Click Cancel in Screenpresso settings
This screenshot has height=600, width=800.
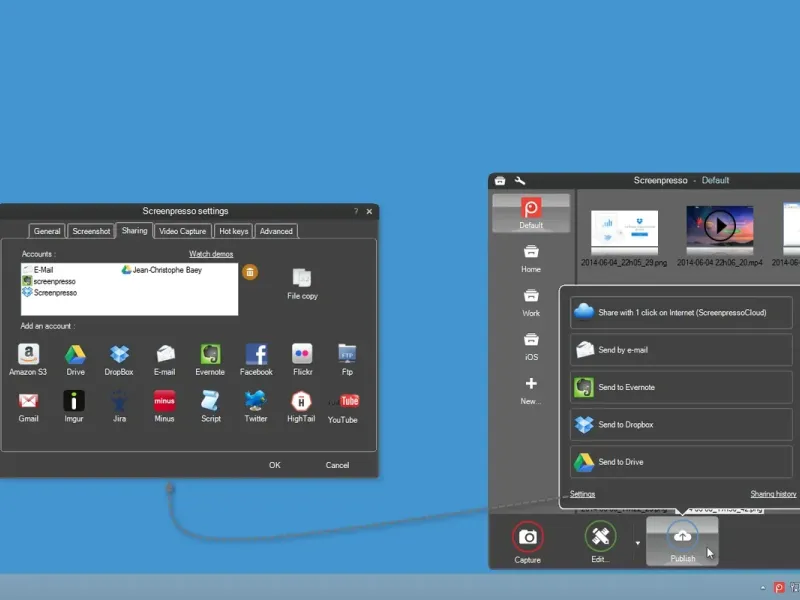click(x=337, y=465)
